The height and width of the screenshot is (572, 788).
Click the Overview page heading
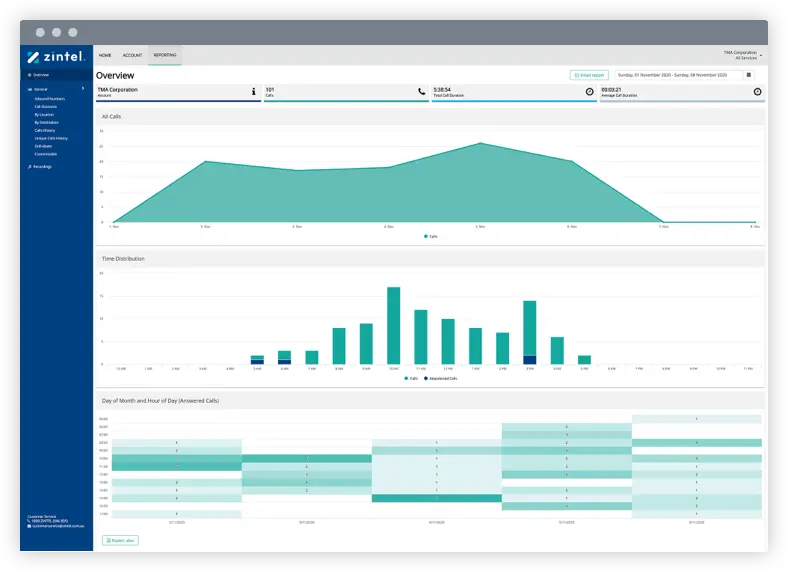(115, 75)
